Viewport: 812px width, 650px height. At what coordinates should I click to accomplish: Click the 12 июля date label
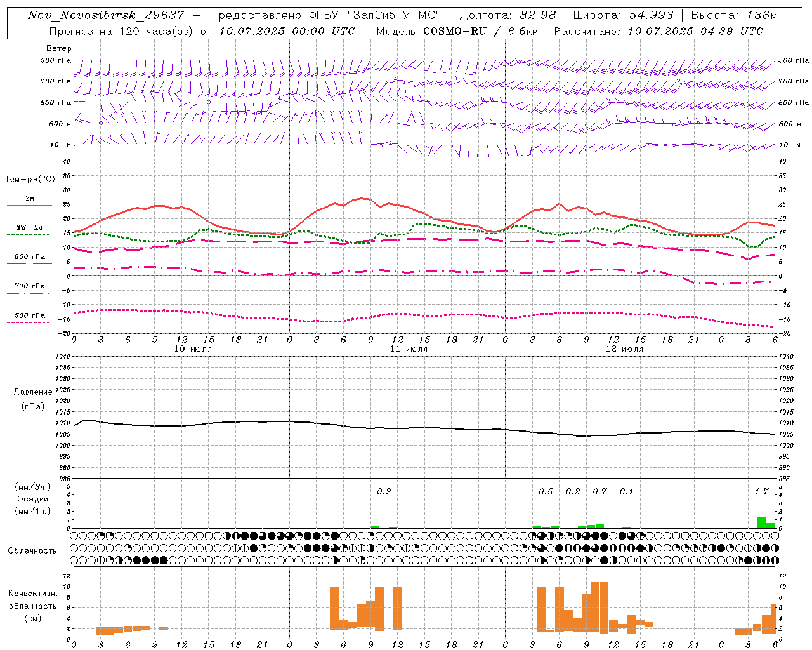click(625, 349)
